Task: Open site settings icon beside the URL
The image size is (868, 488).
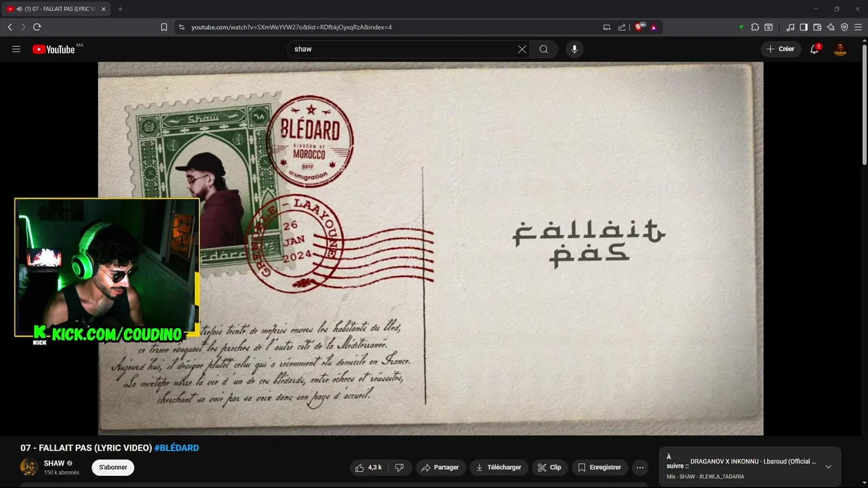Action: tap(181, 27)
